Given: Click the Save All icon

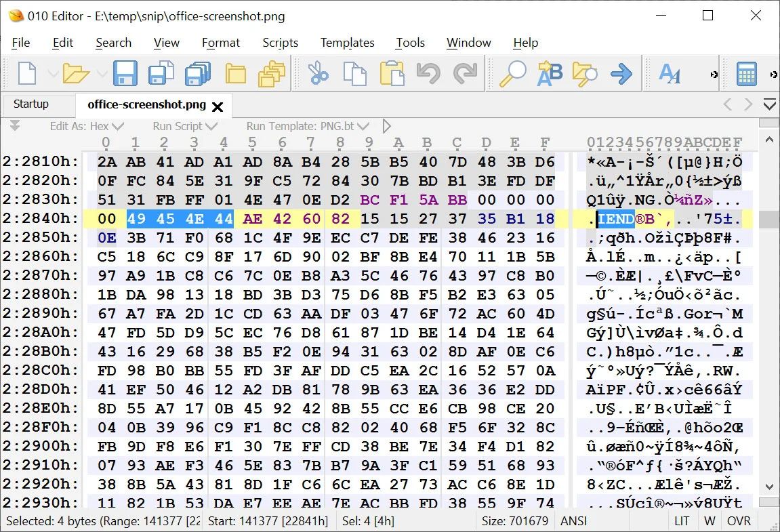Looking at the screenshot, I should [197, 73].
